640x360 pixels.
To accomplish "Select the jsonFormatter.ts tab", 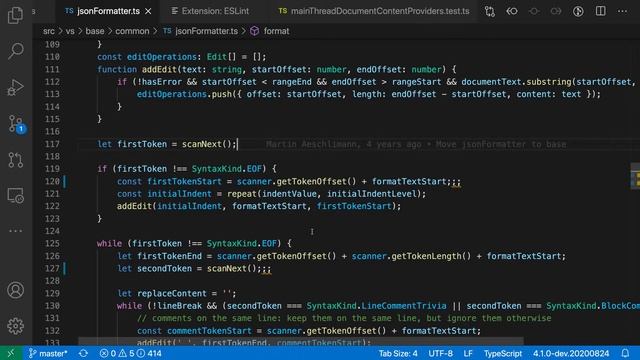I will coord(108,11).
